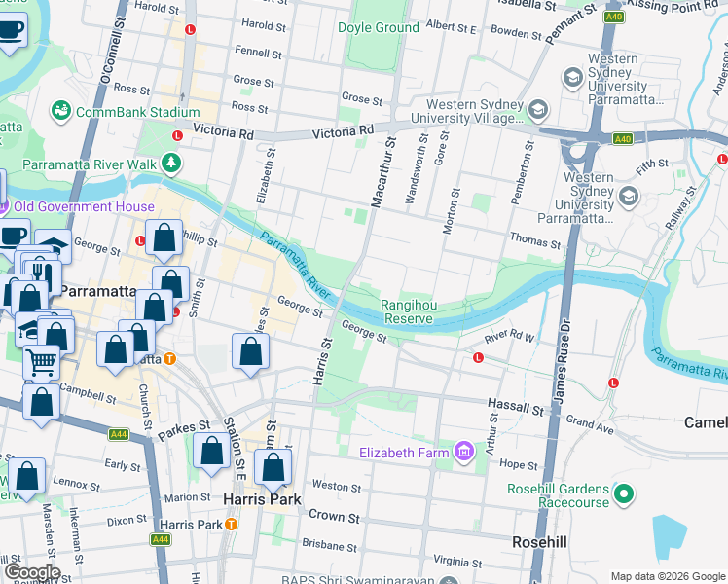728x584 pixels.
Task: Click the Harris Park suburb label
Action: pos(263,499)
